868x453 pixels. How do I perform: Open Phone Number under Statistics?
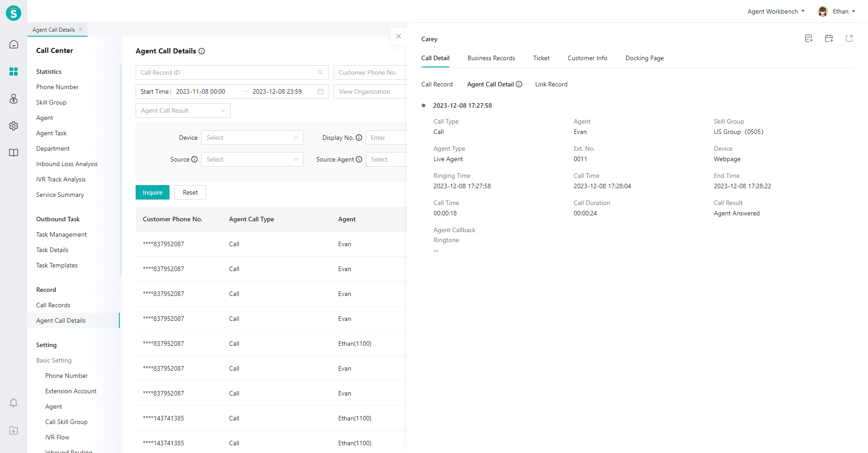(x=57, y=87)
